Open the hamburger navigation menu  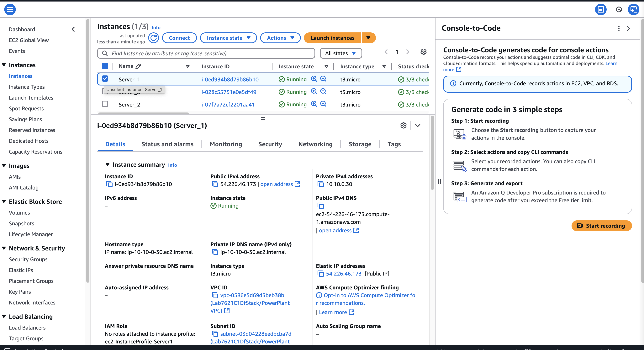pyautogui.click(x=10, y=9)
